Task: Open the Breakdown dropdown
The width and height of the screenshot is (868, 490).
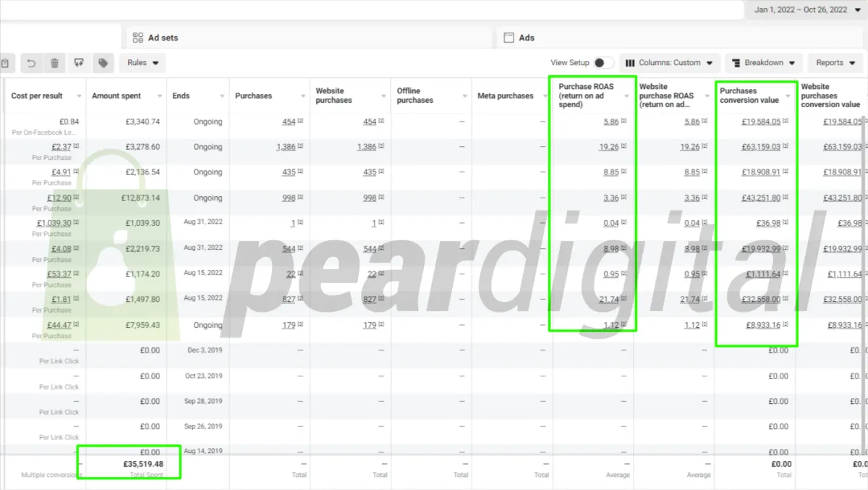Action: pyautogui.click(x=764, y=63)
